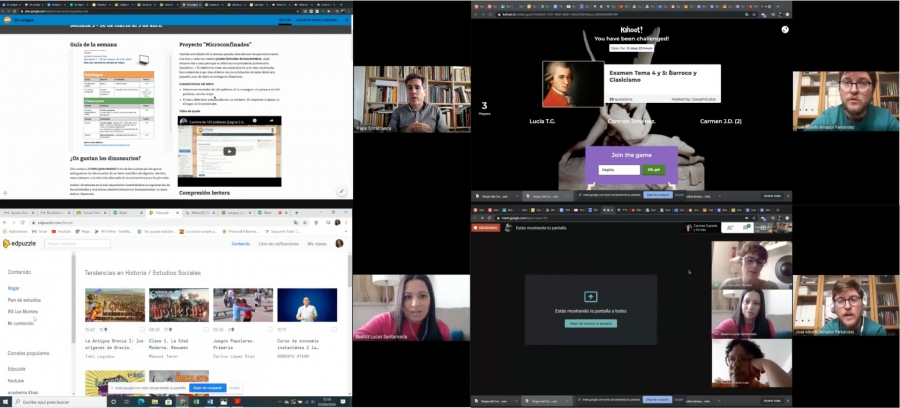The image size is (900, 408).
Task: Click the edpuzzle logo
Action: coord(21,244)
